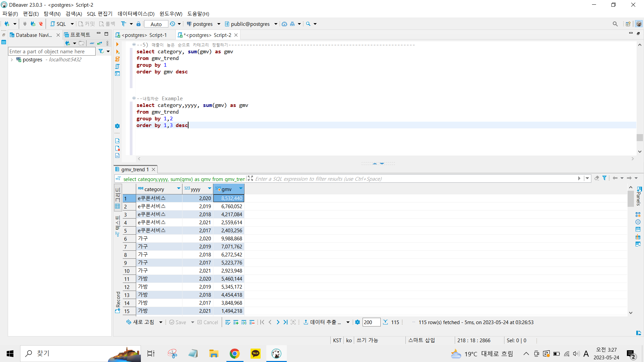The width and height of the screenshot is (644, 362).
Task: Click the 데이터 추출 export button
Action: coord(322,322)
